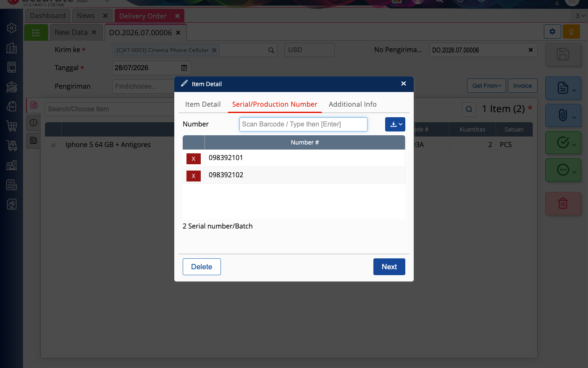Click the row drag handle for Iphone item
This screenshot has width=588, height=368.
pos(53,145)
